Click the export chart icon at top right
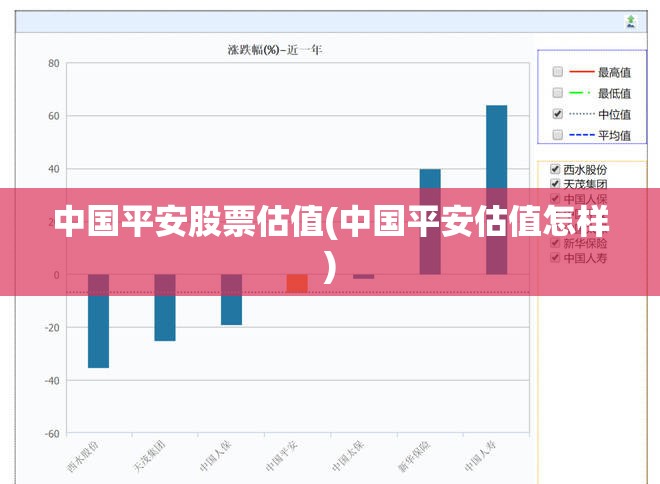660x484 pixels. click(x=631, y=21)
